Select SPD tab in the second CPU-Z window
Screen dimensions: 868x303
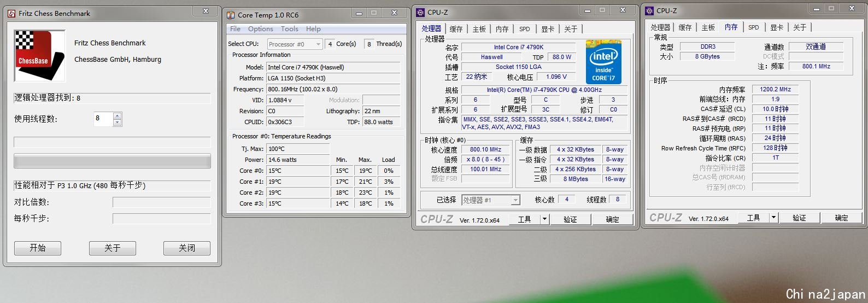coord(754,27)
